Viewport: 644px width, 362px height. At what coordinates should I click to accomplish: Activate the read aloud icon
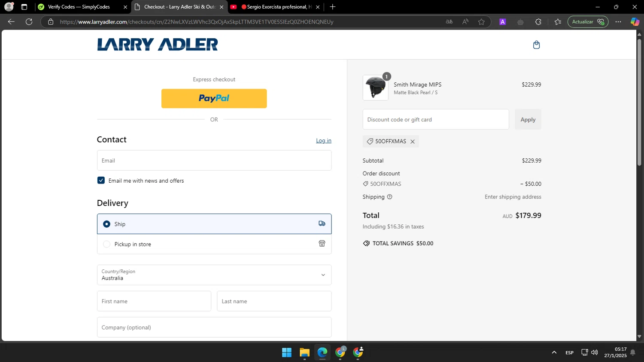click(x=465, y=22)
